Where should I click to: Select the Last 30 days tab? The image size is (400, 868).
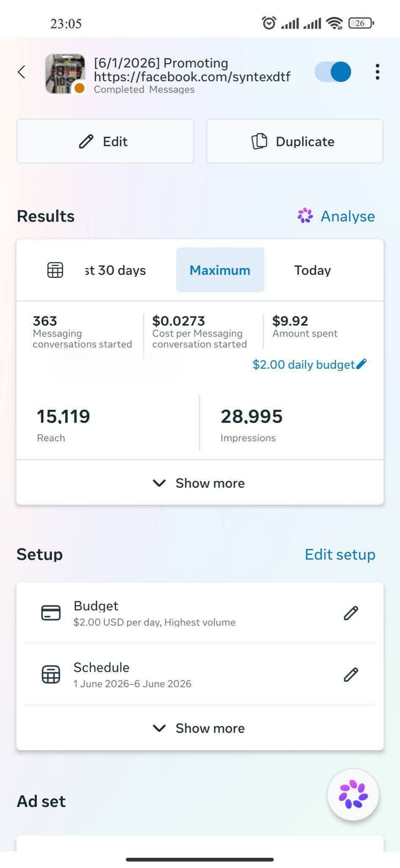point(115,270)
